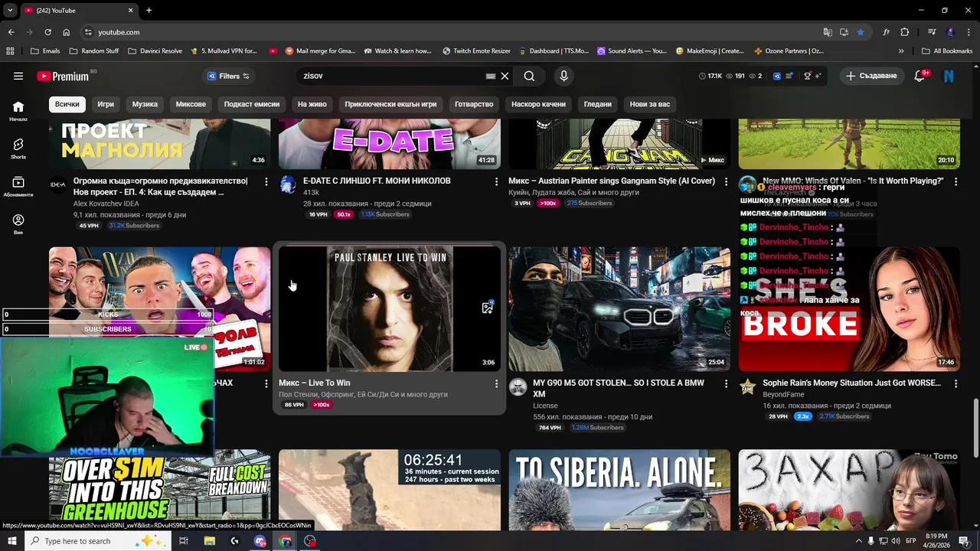This screenshot has width=980, height=551.
Task: Open the Filters extension button
Action: [x=229, y=76]
